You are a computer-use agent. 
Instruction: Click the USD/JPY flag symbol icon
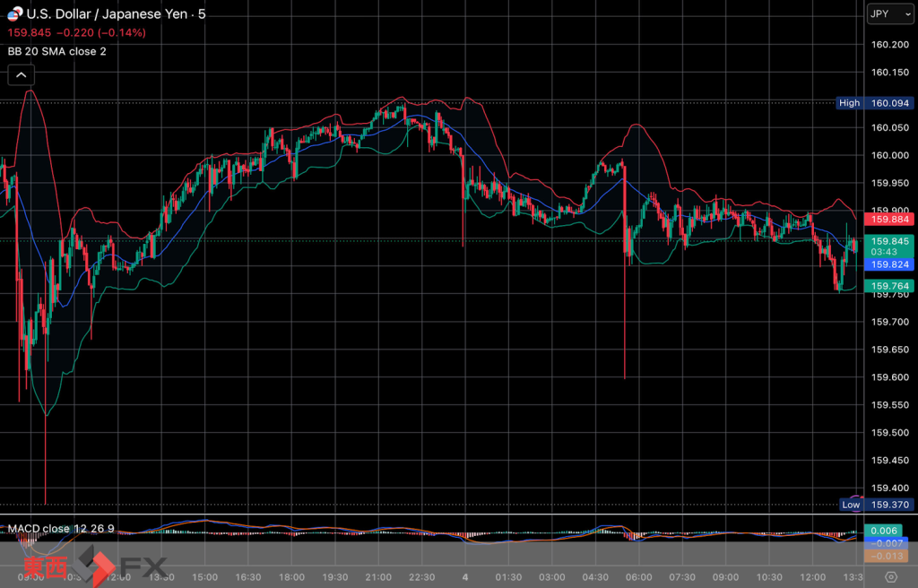click(x=14, y=13)
